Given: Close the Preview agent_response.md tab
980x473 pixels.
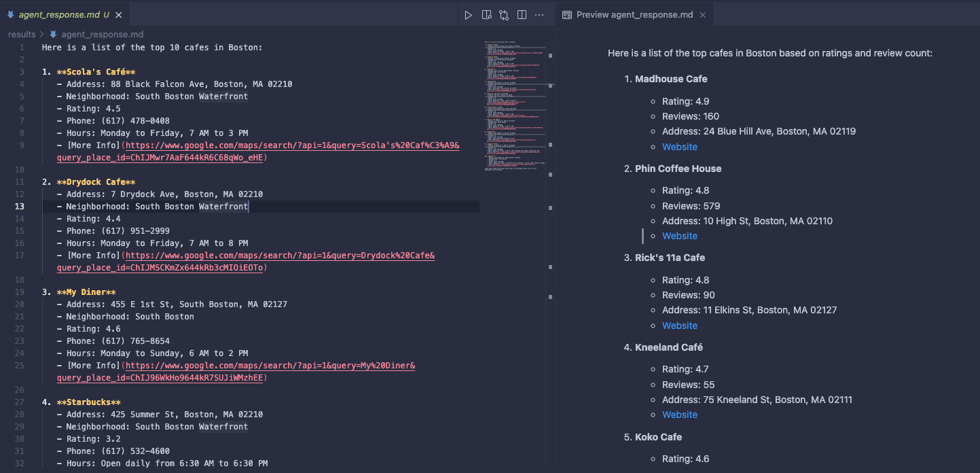Looking at the screenshot, I should coord(702,14).
